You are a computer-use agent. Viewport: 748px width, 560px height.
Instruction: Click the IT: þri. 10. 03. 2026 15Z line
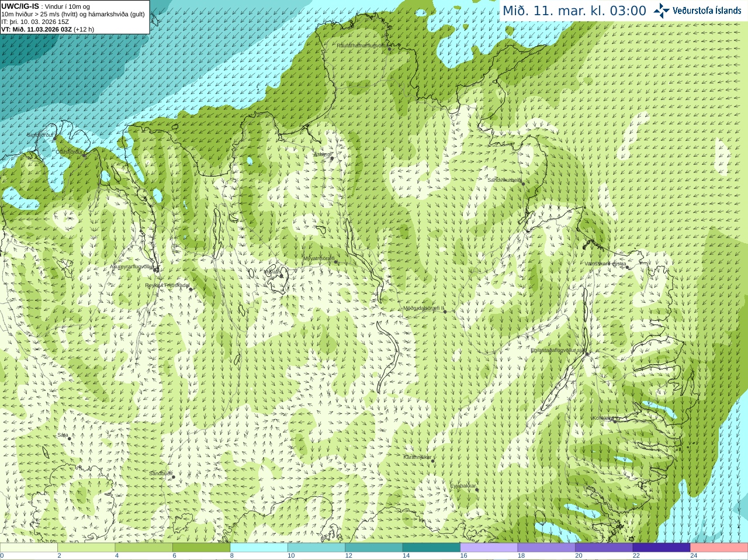click(x=35, y=22)
